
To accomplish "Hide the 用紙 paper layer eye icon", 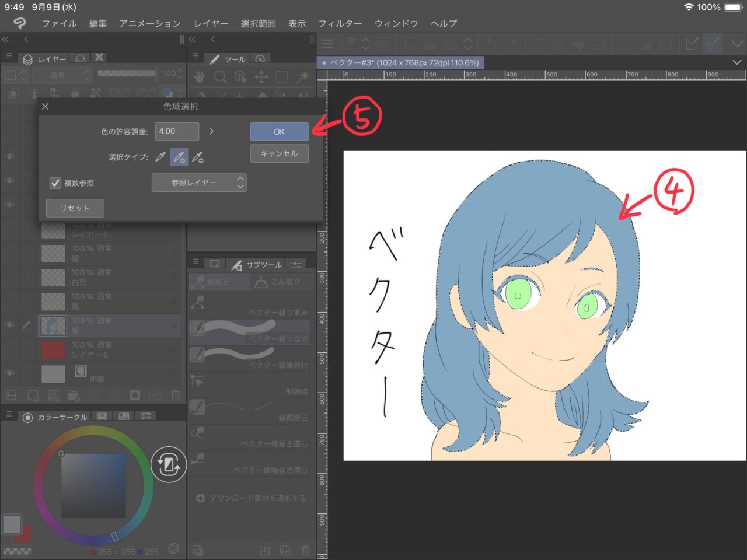I will 9,373.
